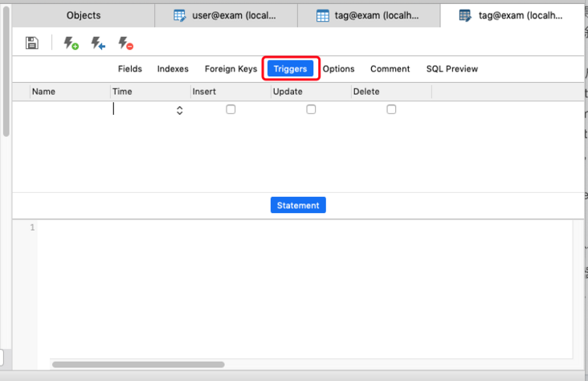Click the horizontal scrollbar of the editor
Screen dimensions: 588x381
(138, 364)
